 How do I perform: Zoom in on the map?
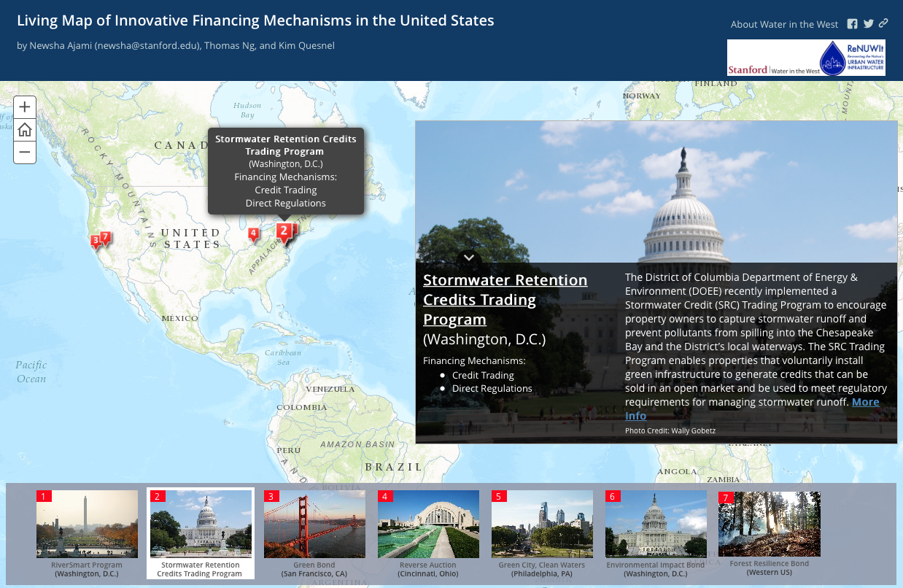point(25,107)
